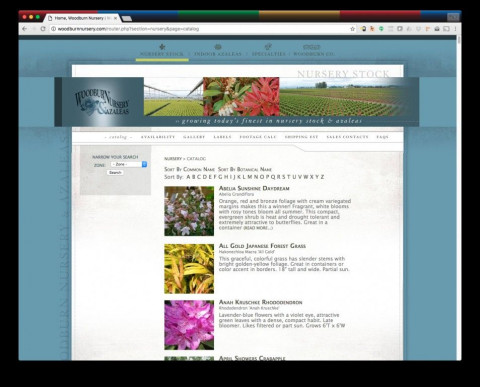Click the Nursery Stock leaf icon
Image resolution: width=480 pixels, height=387 pixels.
[162, 47]
